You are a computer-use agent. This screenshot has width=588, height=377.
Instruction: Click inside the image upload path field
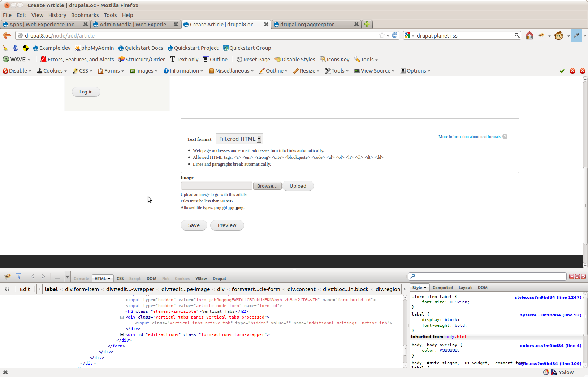pyautogui.click(x=216, y=185)
